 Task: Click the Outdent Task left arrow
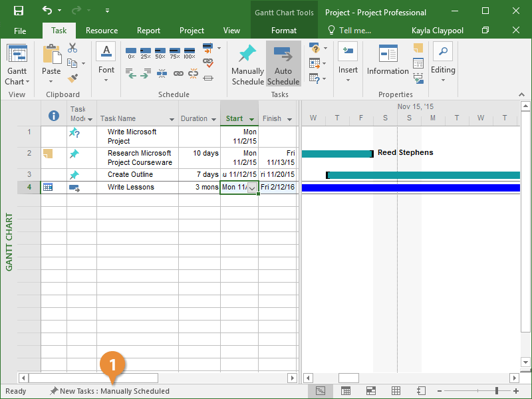[131, 74]
